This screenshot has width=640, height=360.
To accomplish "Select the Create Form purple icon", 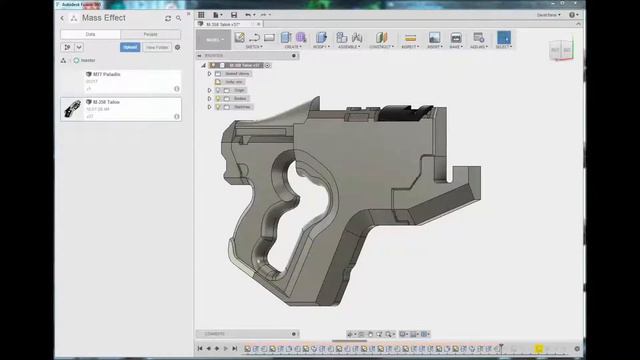I will 301,38.
